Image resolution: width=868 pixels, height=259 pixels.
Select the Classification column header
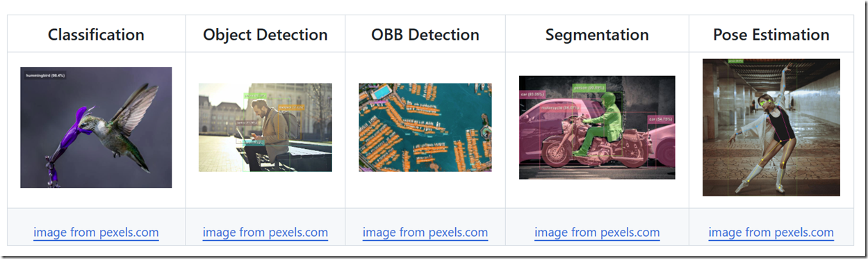96,34
